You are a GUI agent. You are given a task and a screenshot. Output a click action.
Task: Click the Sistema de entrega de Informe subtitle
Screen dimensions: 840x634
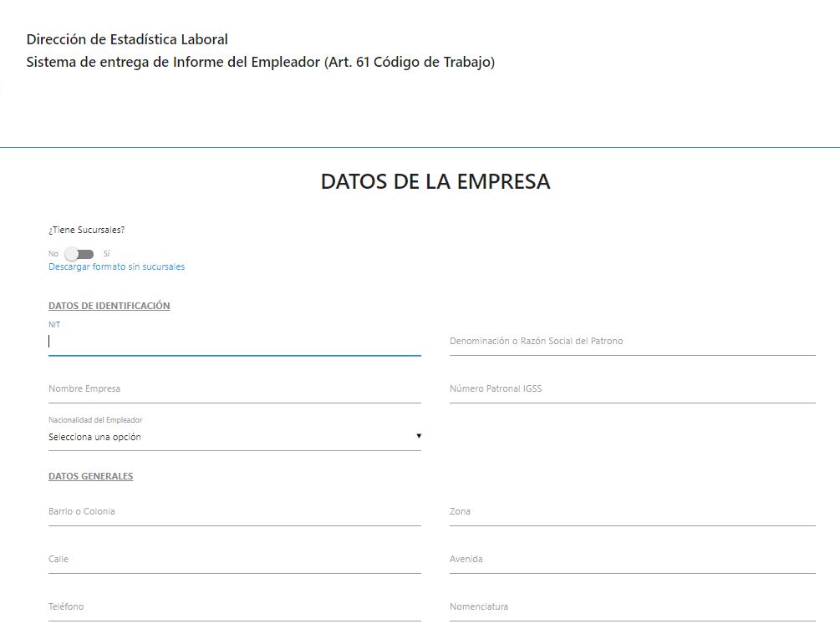click(260, 63)
